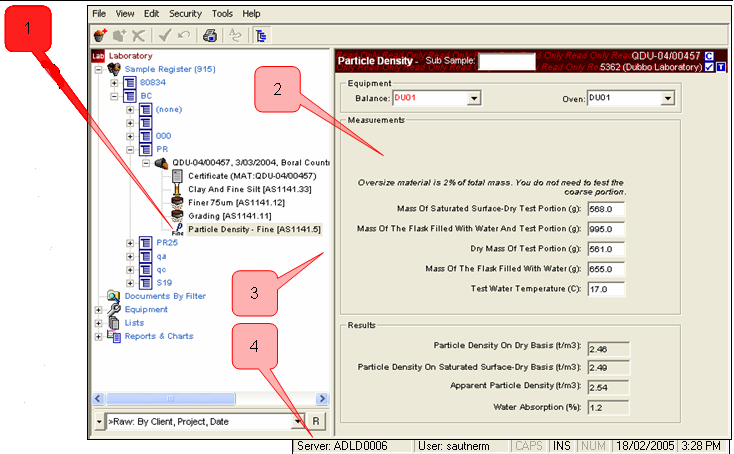This screenshot has width=734, height=454.
Task: Click the R button beside filter dropdown
Action: pyautogui.click(x=316, y=422)
